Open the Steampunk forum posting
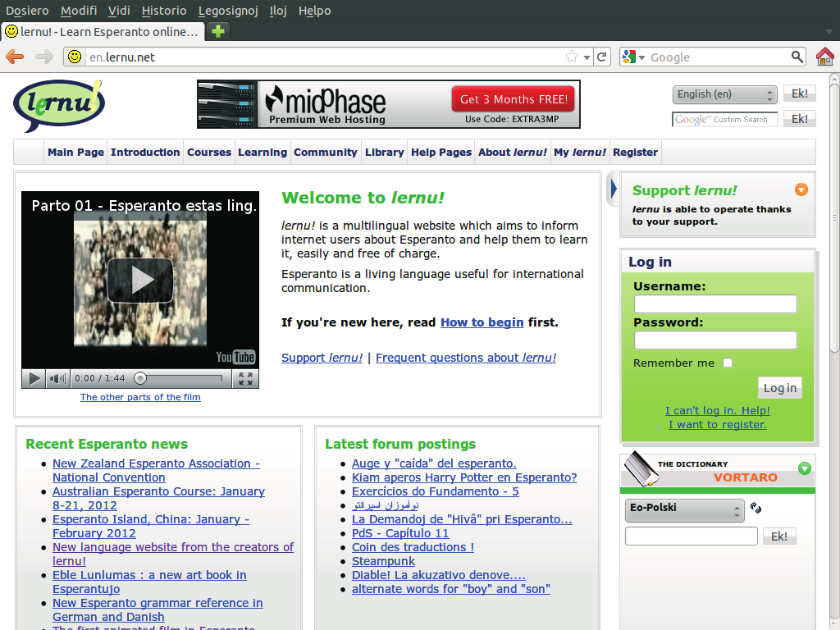The image size is (840, 630). pos(383,561)
